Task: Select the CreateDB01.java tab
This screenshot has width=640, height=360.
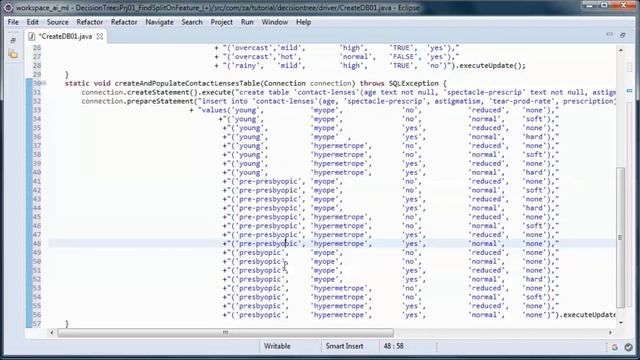Action: pyautogui.click(x=65, y=36)
